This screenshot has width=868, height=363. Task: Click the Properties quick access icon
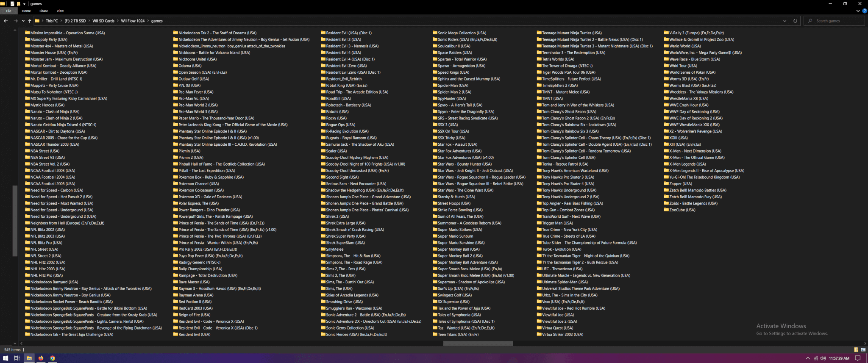point(12,4)
